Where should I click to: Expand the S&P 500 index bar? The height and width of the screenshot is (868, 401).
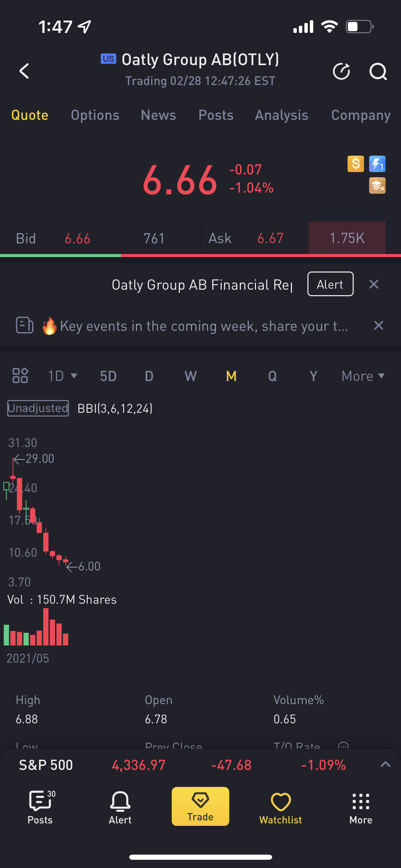pos(385,764)
